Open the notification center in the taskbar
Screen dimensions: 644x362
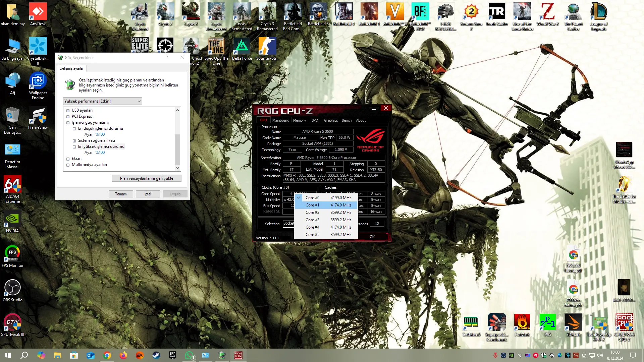pyautogui.click(x=633, y=355)
